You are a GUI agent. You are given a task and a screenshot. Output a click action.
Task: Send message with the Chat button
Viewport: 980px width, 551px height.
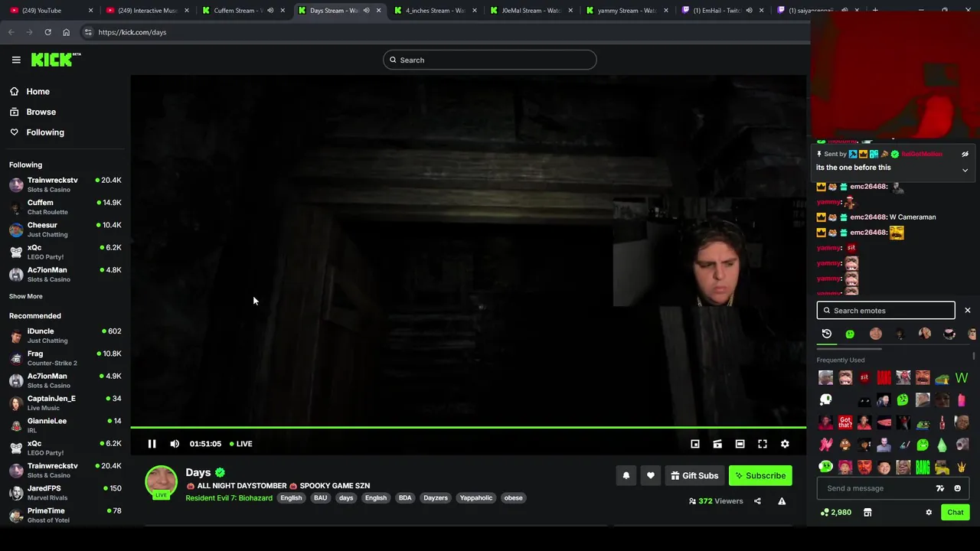[955, 513]
